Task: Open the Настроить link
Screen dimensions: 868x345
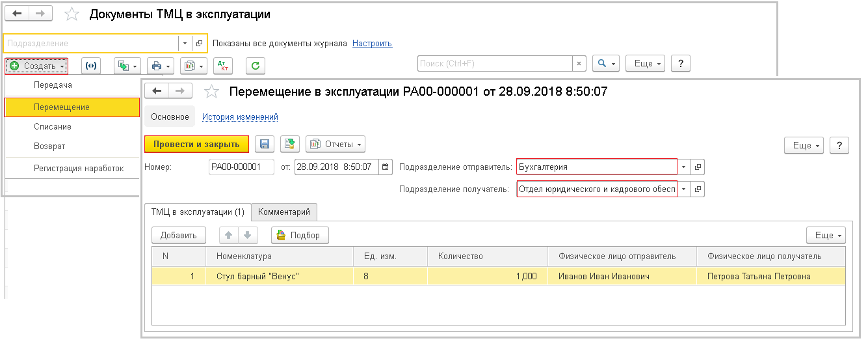Action: [372, 44]
